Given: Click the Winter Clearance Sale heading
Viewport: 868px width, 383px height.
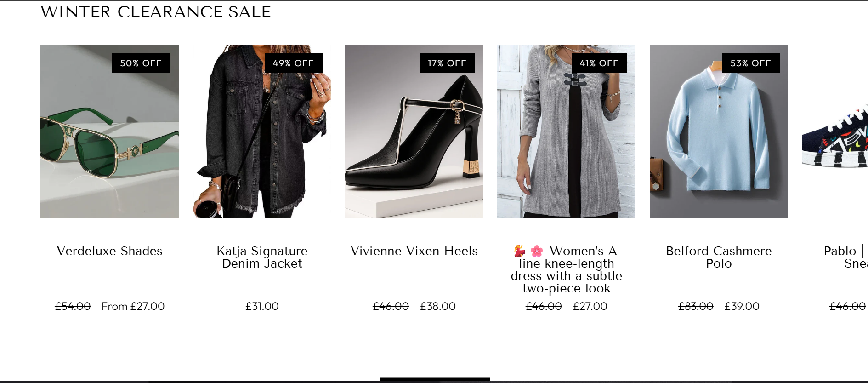Looking at the screenshot, I should pos(156,12).
